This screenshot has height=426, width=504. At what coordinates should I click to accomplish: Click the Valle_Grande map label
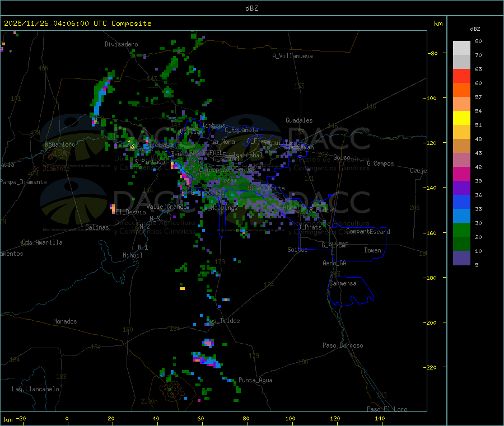(x=166, y=207)
